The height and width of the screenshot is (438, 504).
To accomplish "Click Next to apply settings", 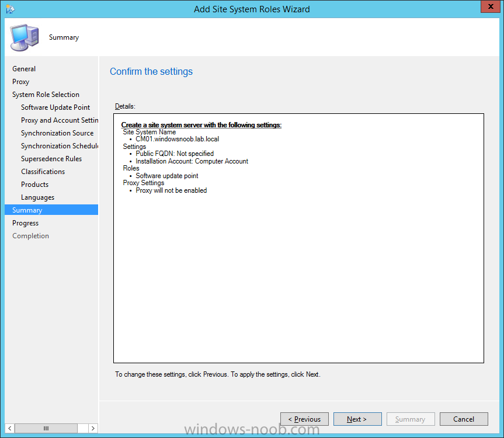I will [357, 419].
